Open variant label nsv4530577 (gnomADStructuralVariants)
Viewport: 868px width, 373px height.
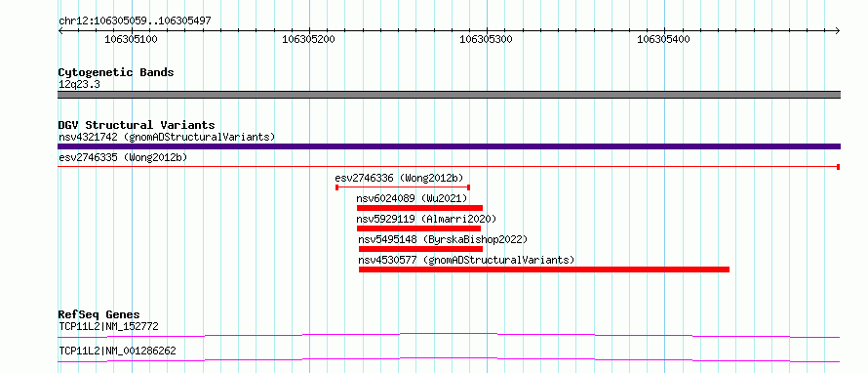pyautogui.click(x=466, y=260)
